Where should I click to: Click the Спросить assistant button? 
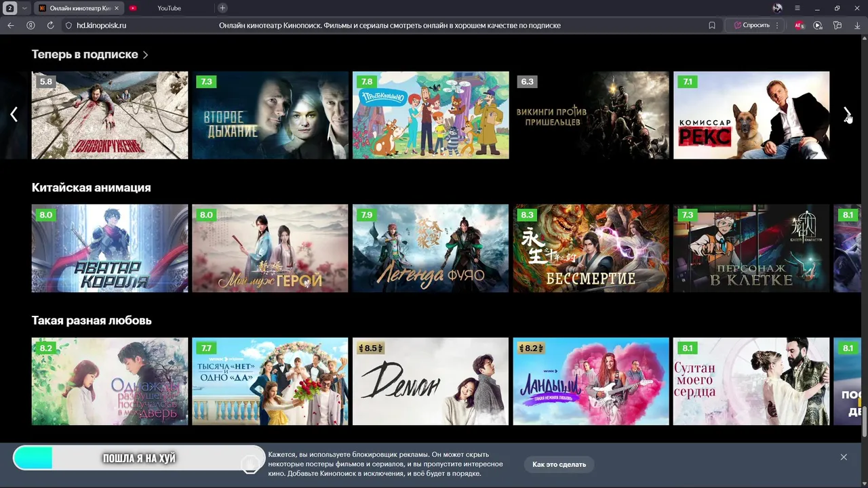(x=751, y=25)
